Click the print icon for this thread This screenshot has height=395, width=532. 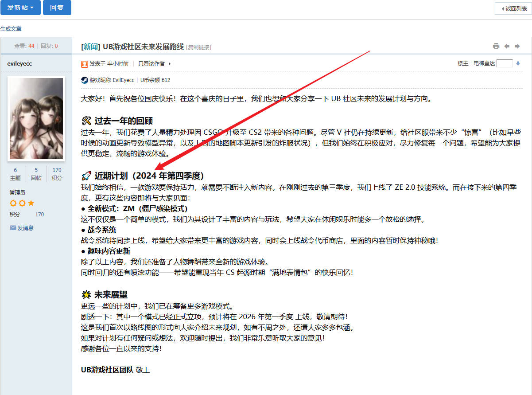(x=496, y=46)
